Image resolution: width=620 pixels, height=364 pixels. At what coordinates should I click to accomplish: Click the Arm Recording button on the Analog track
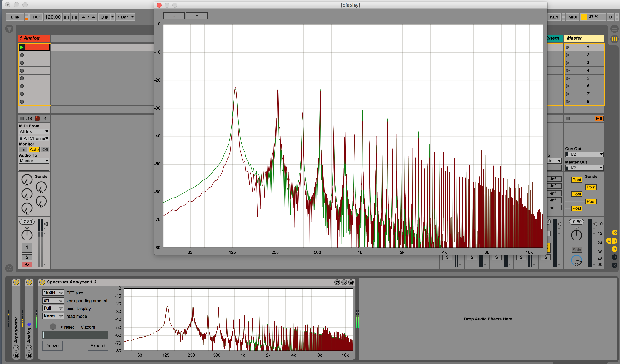[27, 265]
